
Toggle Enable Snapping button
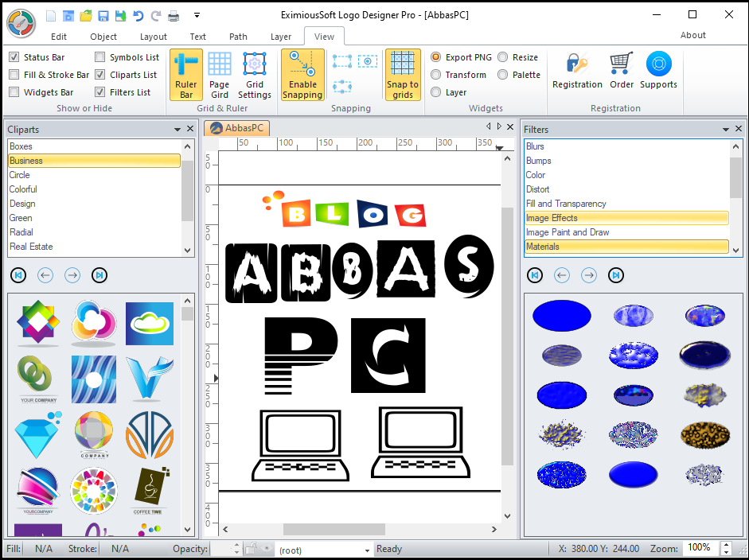[302, 75]
